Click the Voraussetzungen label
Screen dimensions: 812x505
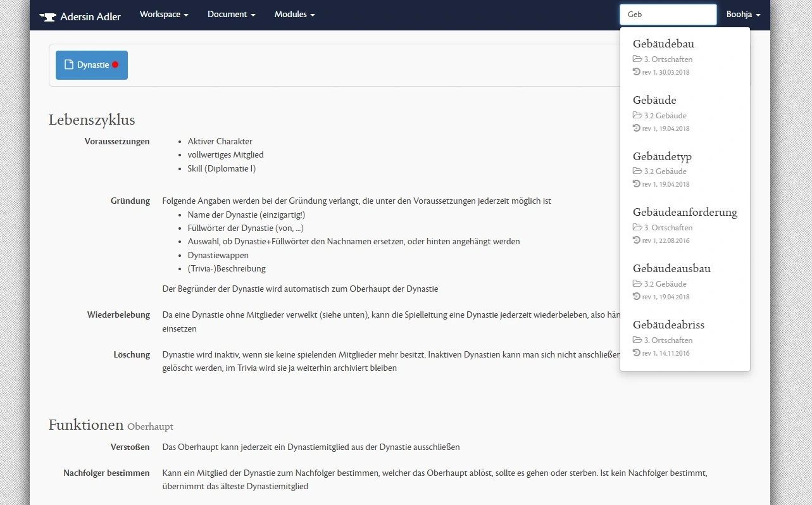(x=117, y=141)
